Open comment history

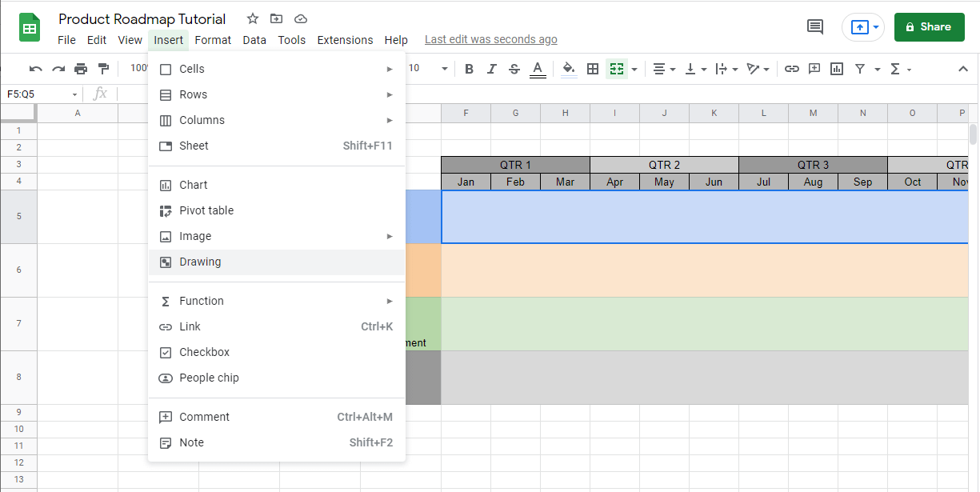[814, 26]
